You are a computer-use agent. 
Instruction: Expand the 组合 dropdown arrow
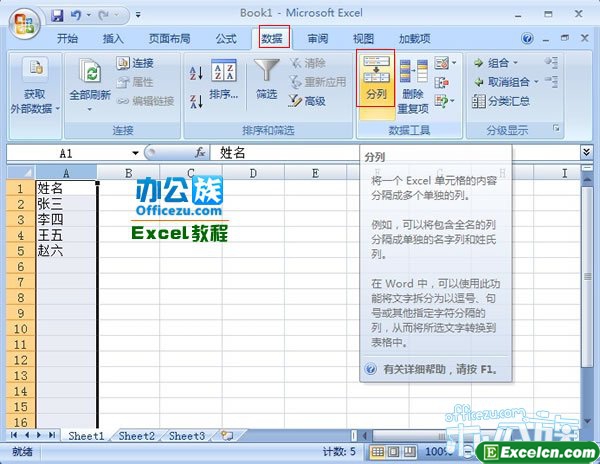[x=515, y=63]
